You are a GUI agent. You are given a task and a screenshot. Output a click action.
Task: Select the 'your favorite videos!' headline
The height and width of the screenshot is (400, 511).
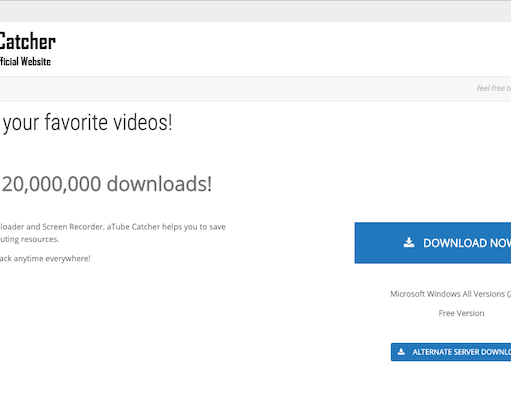(87, 122)
